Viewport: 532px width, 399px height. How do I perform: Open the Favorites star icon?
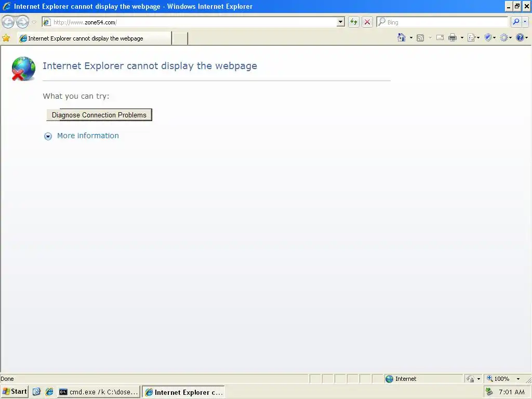coord(6,38)
